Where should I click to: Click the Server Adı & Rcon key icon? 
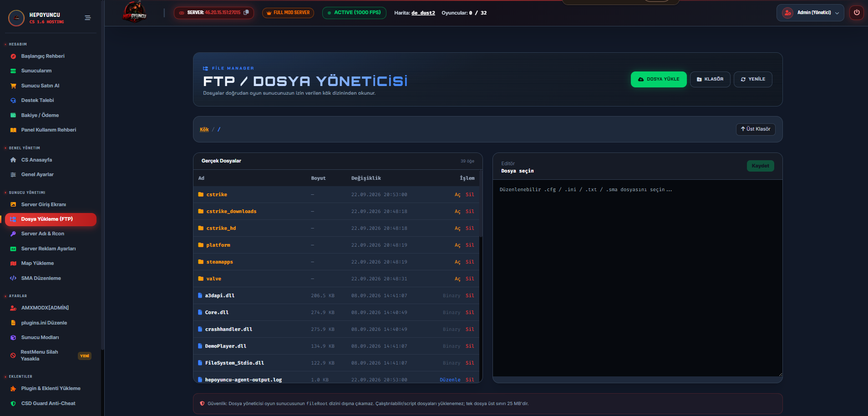point(13,234)
